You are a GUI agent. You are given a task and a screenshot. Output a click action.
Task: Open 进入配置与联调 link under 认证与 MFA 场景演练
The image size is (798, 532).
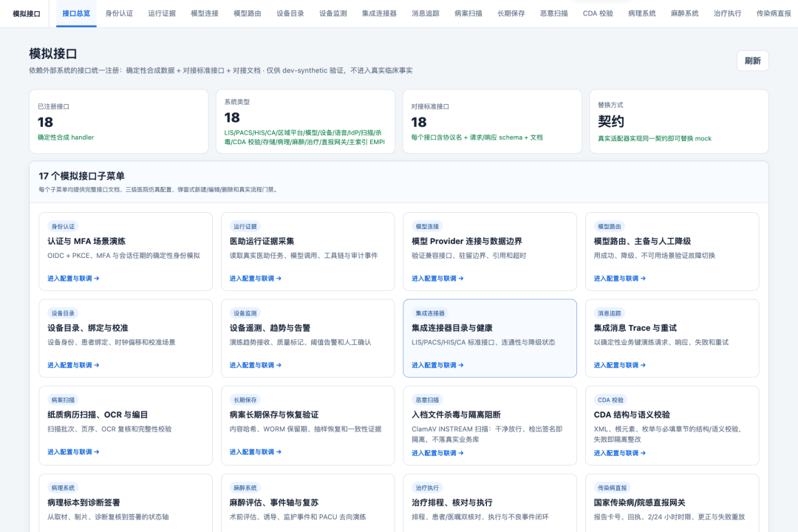point(73,279)
